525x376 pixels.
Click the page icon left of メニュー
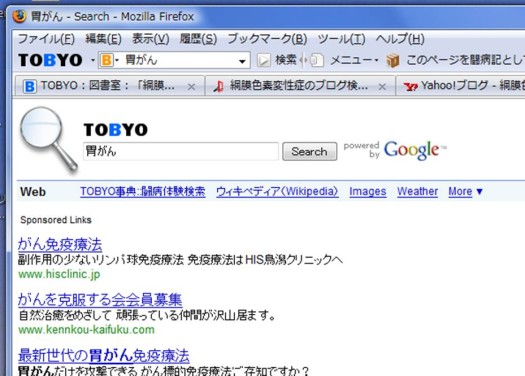317,60
